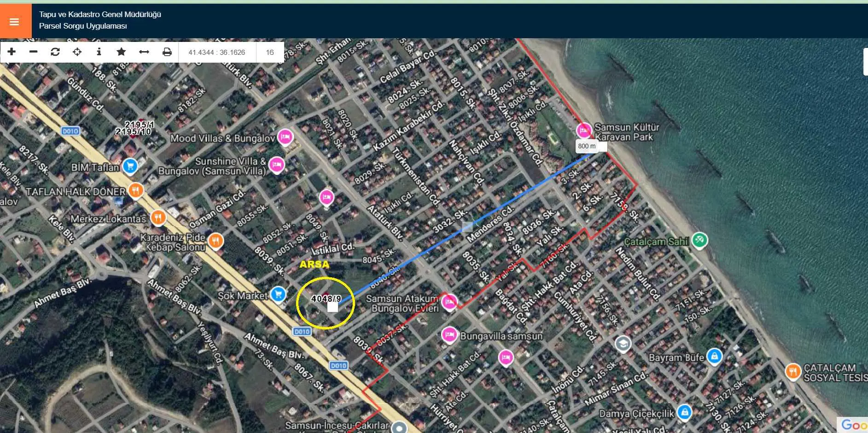Screen dimensions: 868x433
Task: Click the Çatalçam Sahil green pin
Action: pos(699,240)
